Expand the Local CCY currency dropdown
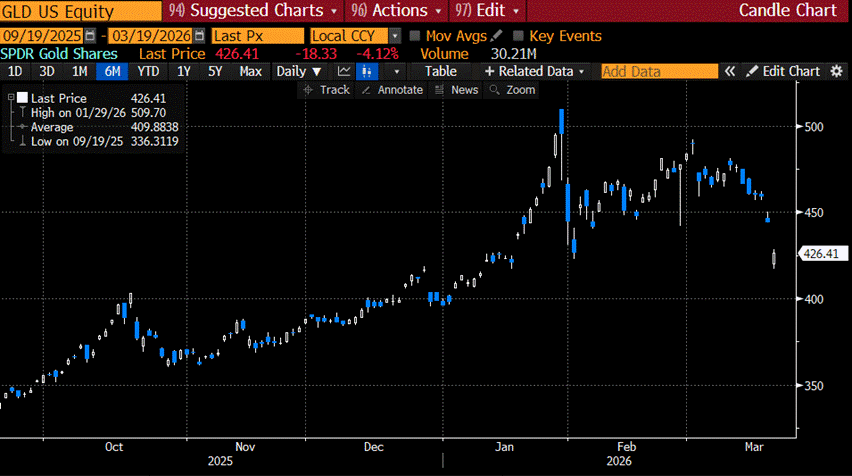 (354, 36)
